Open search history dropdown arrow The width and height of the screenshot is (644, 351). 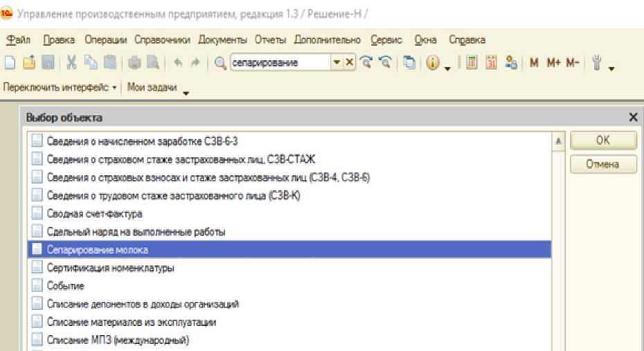[x=337, y=62]
